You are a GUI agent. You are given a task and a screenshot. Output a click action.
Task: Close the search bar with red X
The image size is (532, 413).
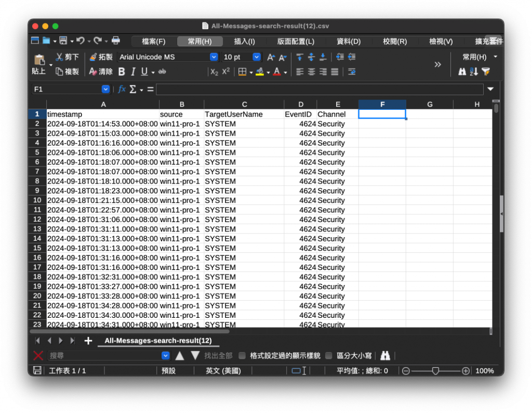coord(38,356)
